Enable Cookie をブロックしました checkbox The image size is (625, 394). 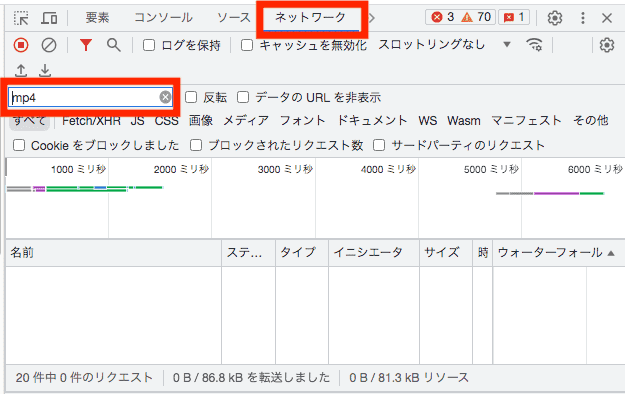point(19,145)
